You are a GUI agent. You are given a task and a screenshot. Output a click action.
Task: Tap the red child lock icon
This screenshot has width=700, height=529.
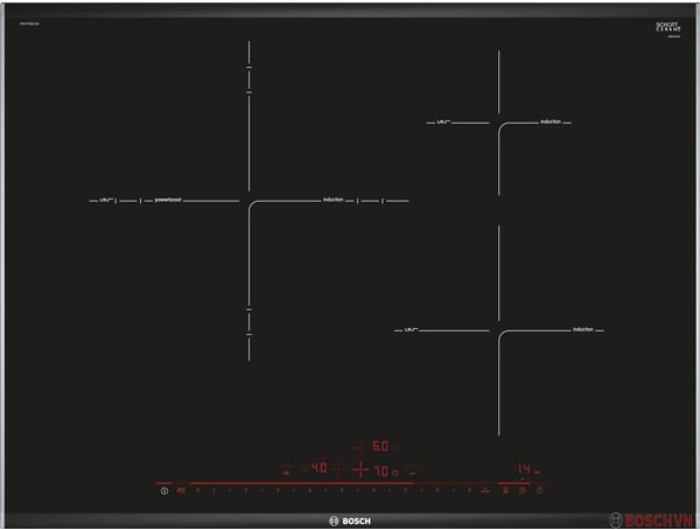(181, 490)
